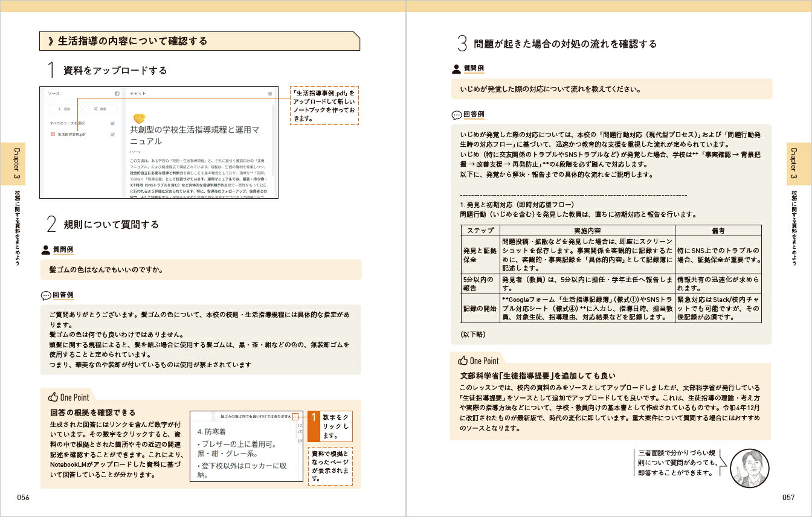The width and height of the screenshot is (812, 517).
Task: Click the right Chapter 3 side tab
Action: 794,164
